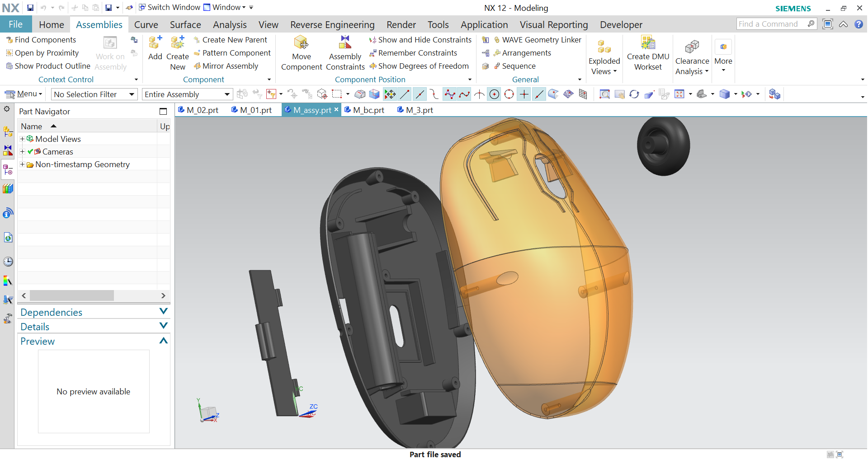Maximize the Part Navigator panel with its square button
The image size is (868, 459).
163,111
